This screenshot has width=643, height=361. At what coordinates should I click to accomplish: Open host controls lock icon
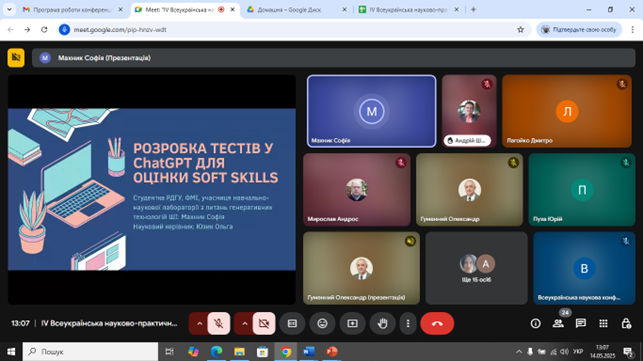pyautogui.click(x=626, y=323)
